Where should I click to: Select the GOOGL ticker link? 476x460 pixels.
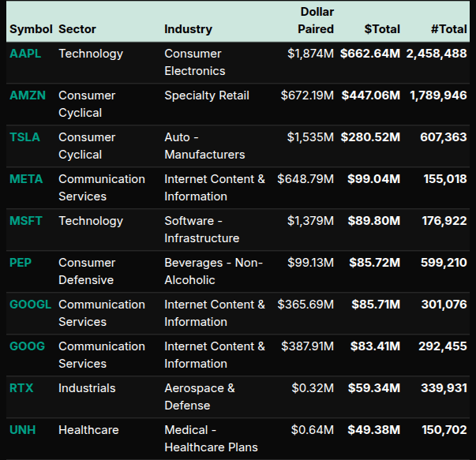[31, 305]
